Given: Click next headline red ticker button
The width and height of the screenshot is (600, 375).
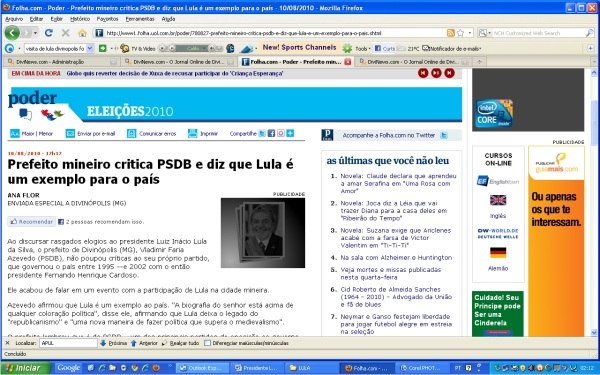Looking at the screenshot, I should pyautogui.click(x=449, y=73).
